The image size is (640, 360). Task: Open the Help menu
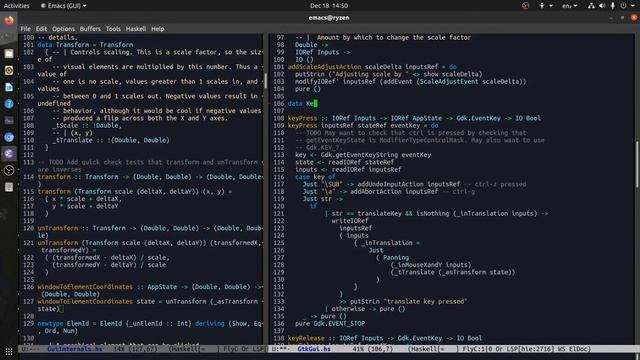158,29
